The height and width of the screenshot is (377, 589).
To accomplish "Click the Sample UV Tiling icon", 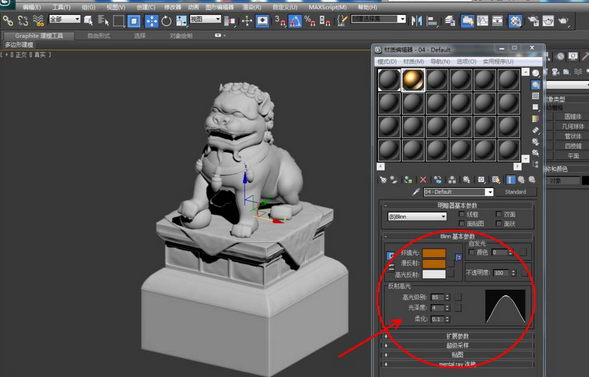I will point(536,107).
